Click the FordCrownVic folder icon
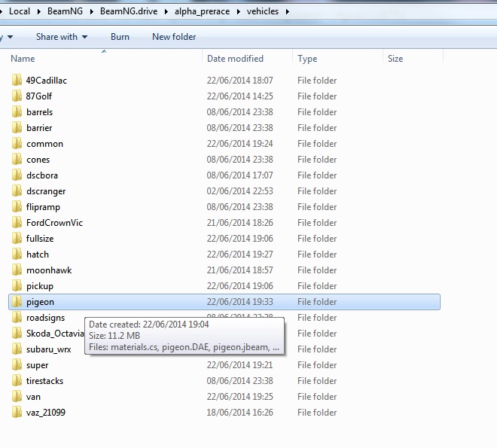The image size is (497, 448). 17,223
